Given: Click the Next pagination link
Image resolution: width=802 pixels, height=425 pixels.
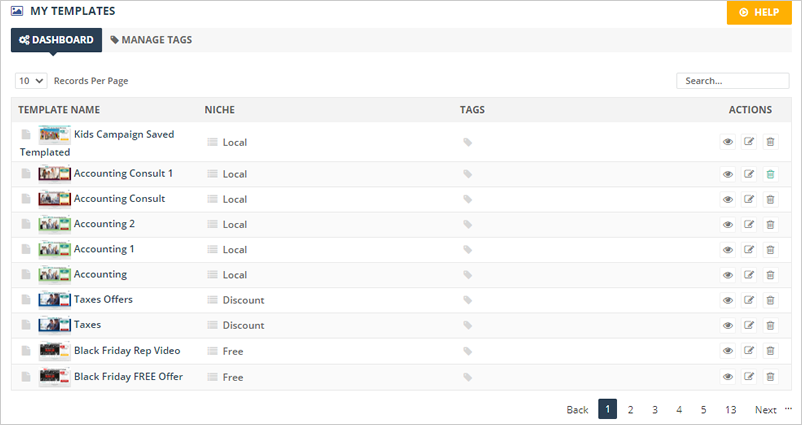Looking at the screenshot, I should click(x=765, y=409).
